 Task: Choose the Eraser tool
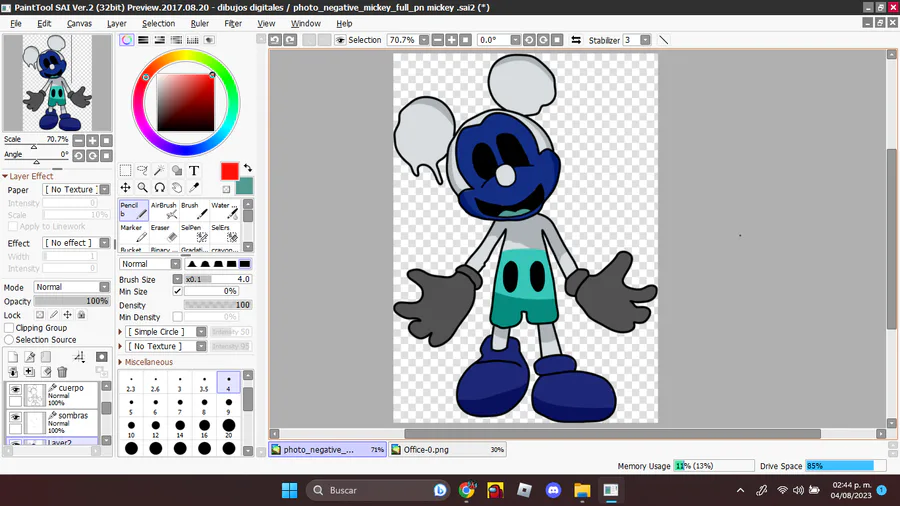tap(164, 232)
